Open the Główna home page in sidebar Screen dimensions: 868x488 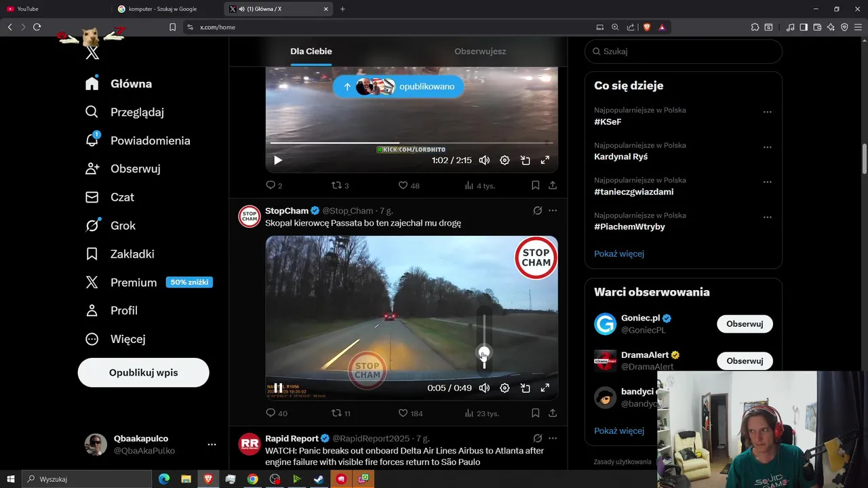click(118, 83)
